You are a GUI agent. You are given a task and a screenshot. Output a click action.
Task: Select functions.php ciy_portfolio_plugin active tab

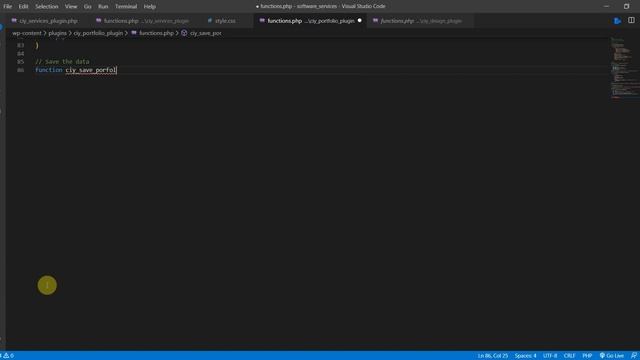[310, 20]
